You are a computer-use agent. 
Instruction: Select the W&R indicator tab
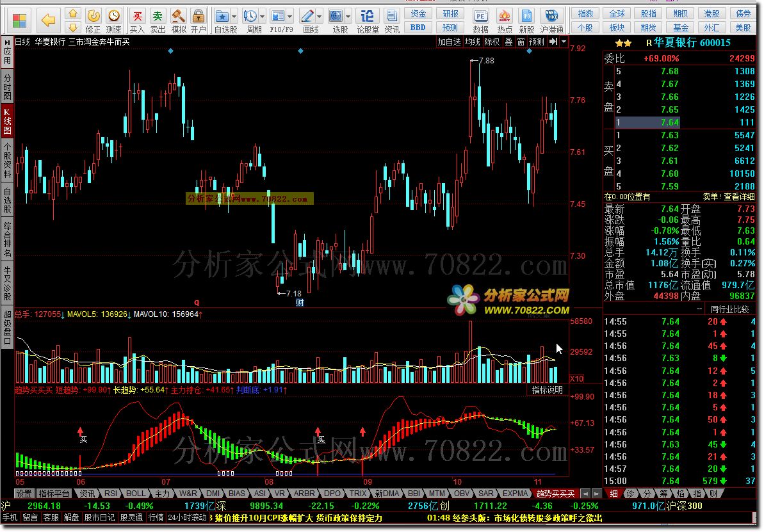[x=188, y=494]
